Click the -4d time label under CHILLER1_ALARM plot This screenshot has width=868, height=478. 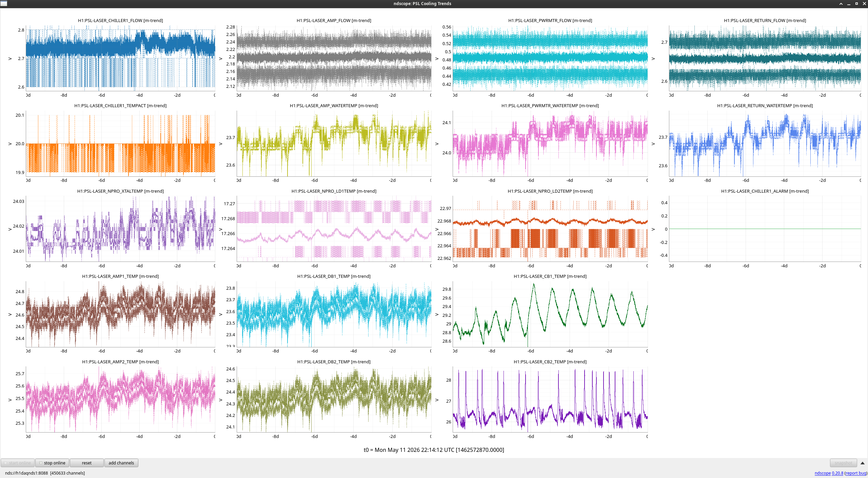point(784,266)
